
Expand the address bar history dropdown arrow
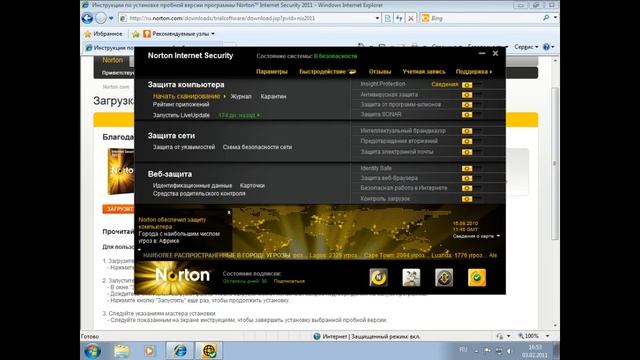coord(377,18)
